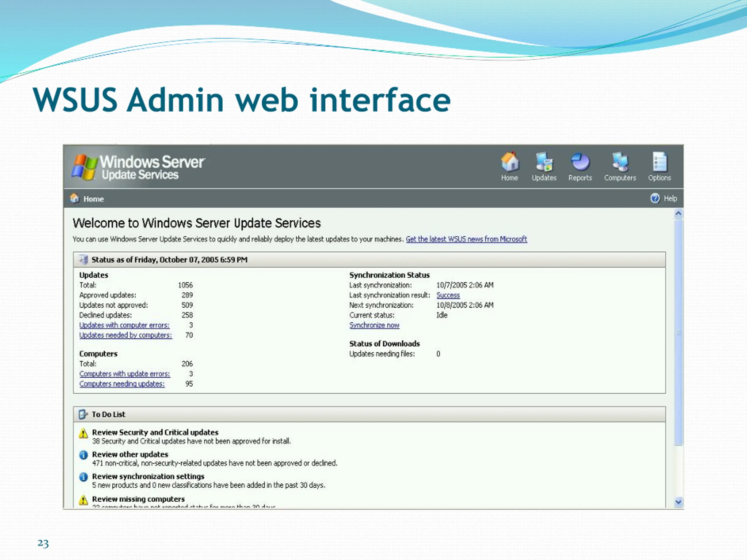Click the Updates needed by computers value 70
The height and width of the screenshot is (560, 747).
[189, 335]
